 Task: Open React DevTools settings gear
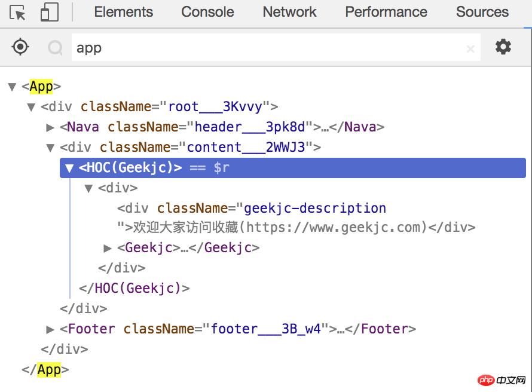click(503, 47)
